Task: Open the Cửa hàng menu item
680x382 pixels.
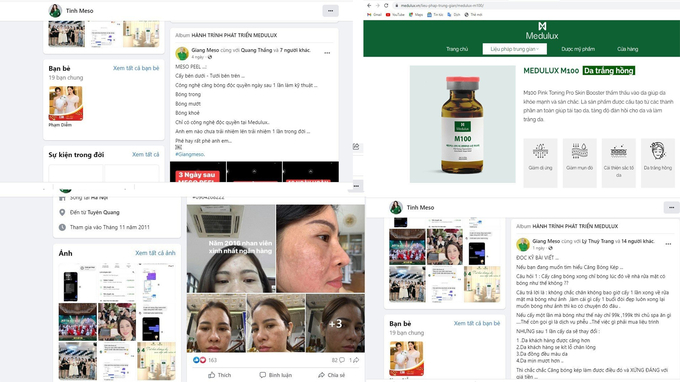Action: click(628, 49)
